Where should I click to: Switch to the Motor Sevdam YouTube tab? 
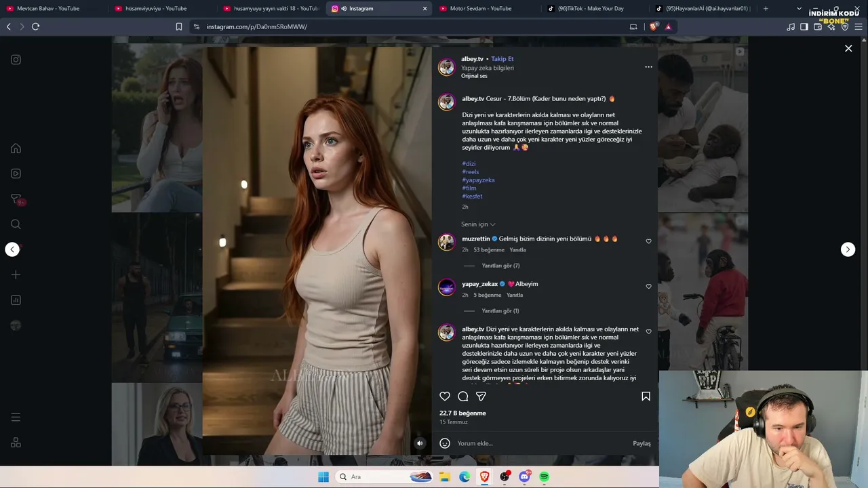tap(487, 9)
